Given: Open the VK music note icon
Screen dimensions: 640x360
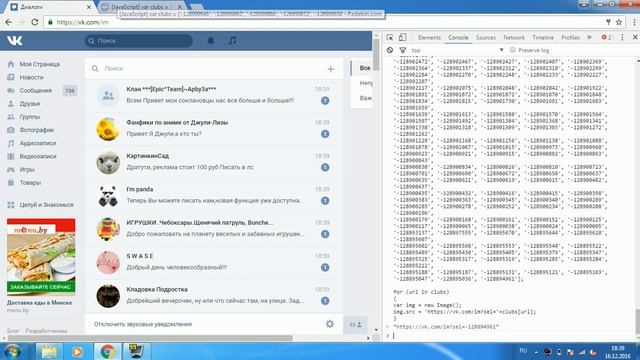Looking at the screenshot, I should point(232,41).
